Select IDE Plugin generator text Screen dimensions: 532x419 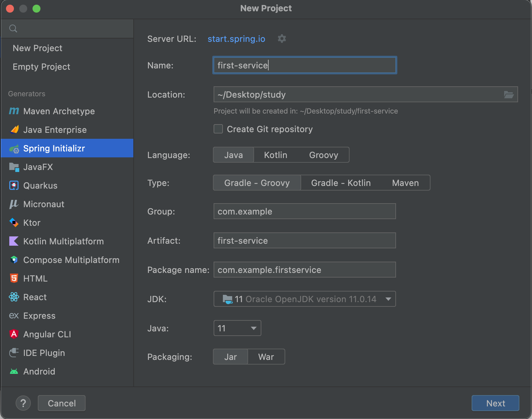pyautogui.click(x=44, y=353)
